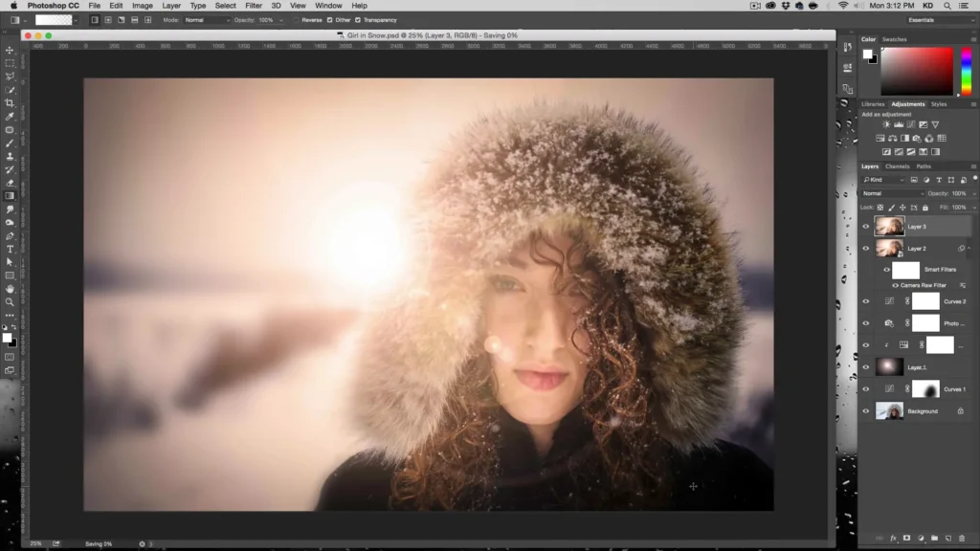This screenshot has width=980, height=551.
Task: Switch to the Paths tab
Action: coord(924,166)
